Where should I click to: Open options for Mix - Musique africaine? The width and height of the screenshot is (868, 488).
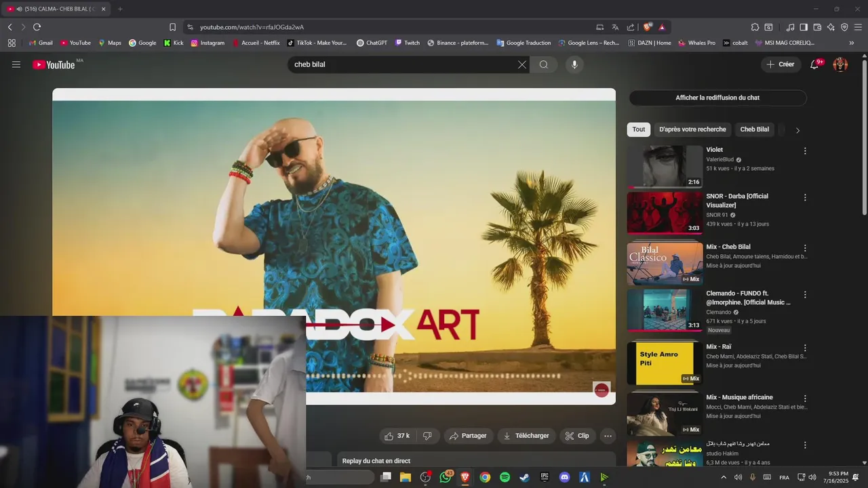click(x=805, y=399)
